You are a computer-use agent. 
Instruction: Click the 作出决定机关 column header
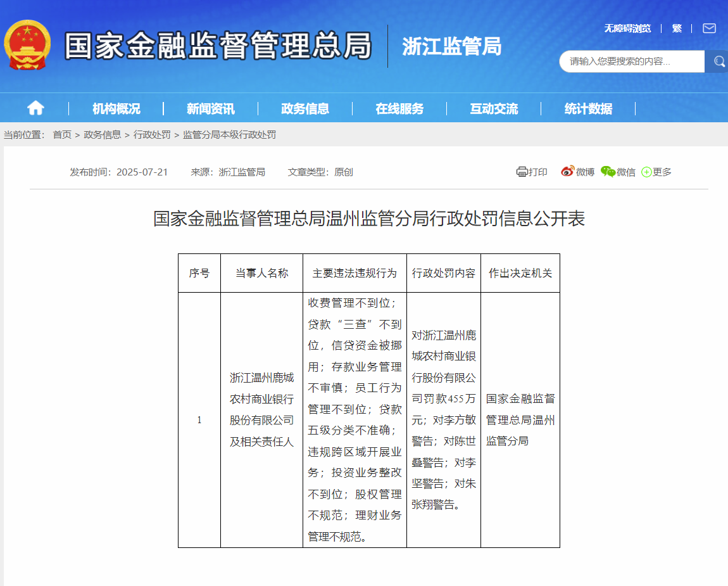click(520, 273)
